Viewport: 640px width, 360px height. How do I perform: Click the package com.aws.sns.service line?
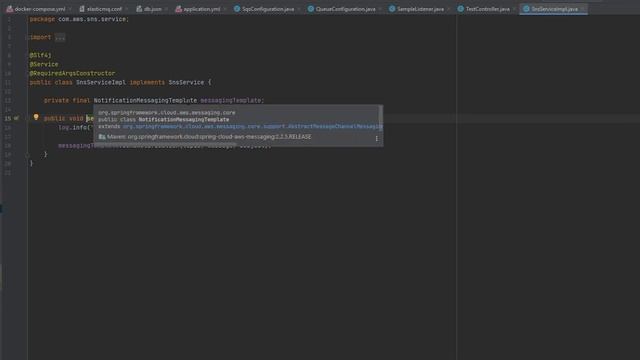[79, 19]
